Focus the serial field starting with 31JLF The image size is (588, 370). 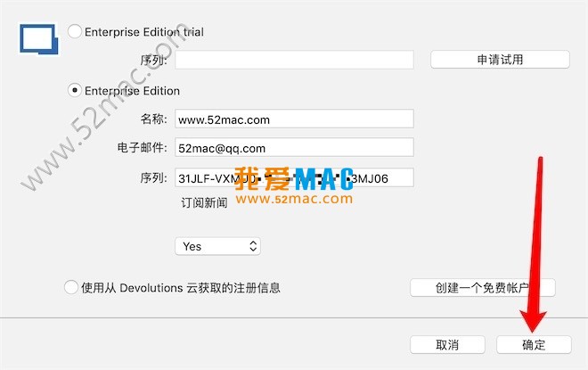294,177
